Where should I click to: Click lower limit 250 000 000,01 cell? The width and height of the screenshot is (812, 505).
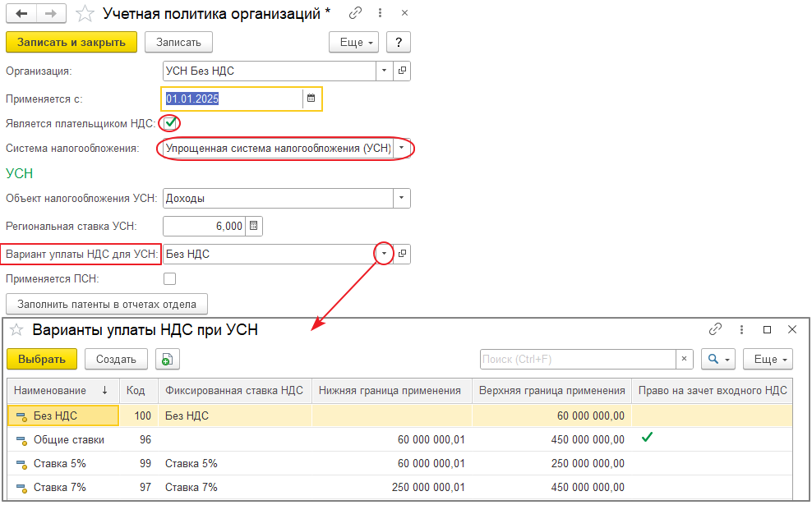click(x=391, y=488)
